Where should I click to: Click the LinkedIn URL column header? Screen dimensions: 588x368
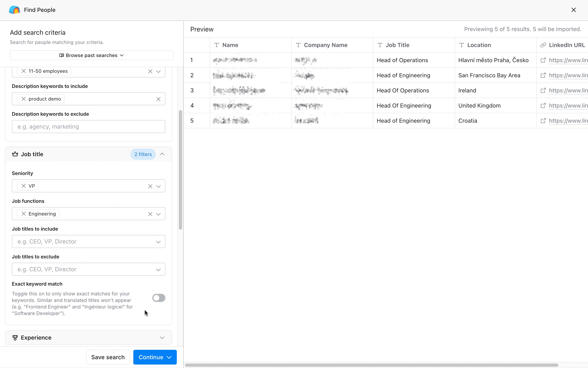pyautogui.click(x=562, y=45)
